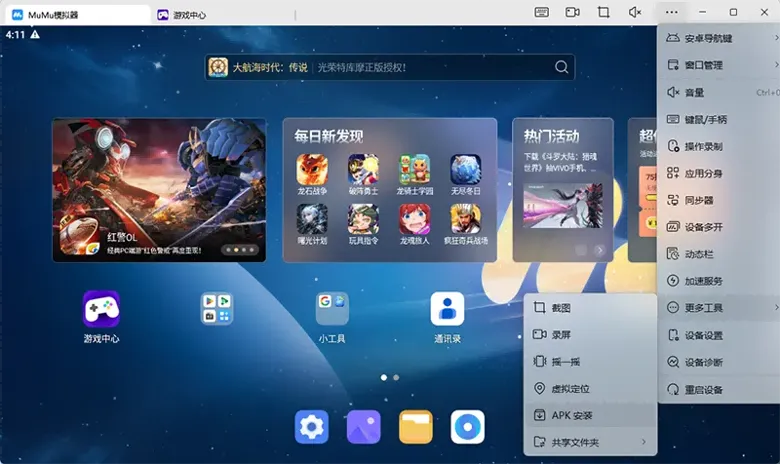Open the 游戏中心 app on home screen
780x464 pixels.
(101, 309)
